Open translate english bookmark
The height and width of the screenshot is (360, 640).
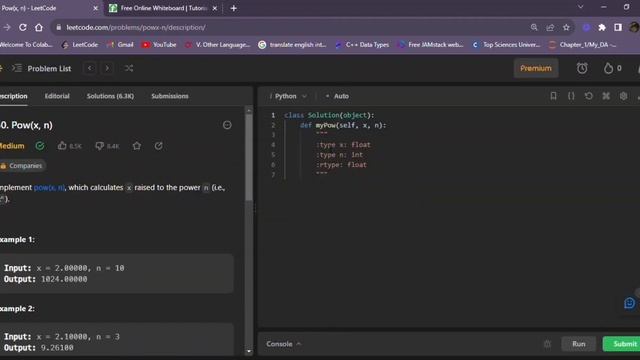tap(292, 44)
